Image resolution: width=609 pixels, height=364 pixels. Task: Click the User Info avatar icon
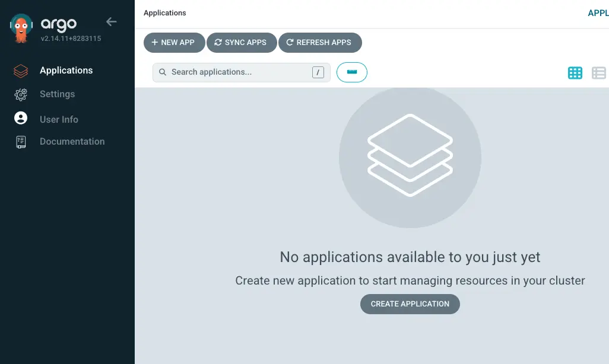[x=20, y=118]
